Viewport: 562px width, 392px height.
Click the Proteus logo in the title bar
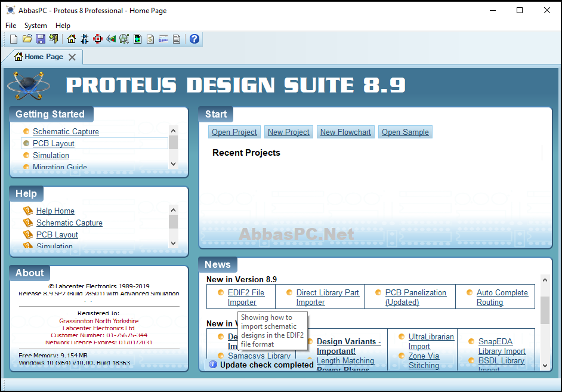click(x=11, y=10)
